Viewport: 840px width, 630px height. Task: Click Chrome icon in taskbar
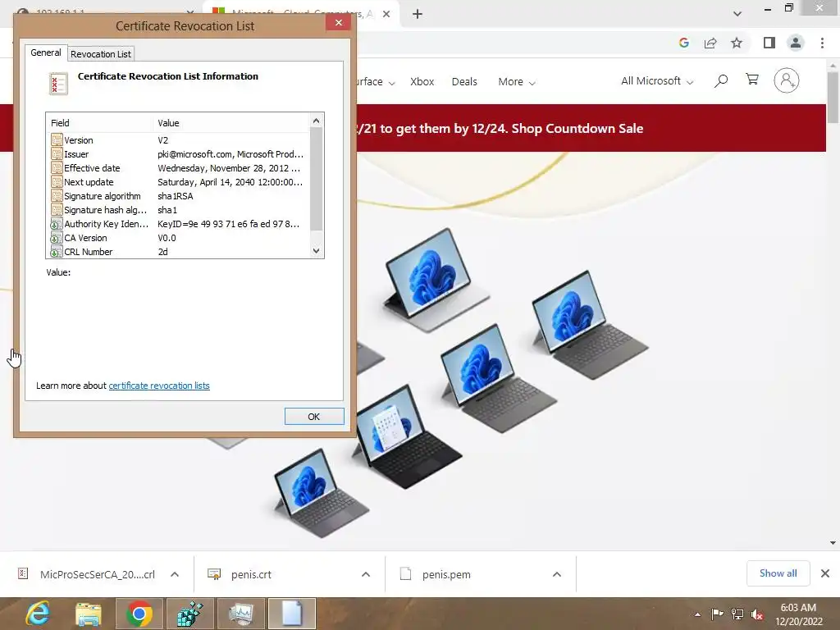coord(139,614)
